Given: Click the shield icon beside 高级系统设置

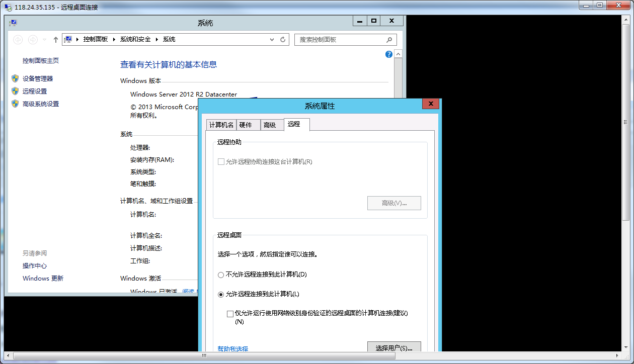Looking at the screenshot, I should tap(15, 104).
